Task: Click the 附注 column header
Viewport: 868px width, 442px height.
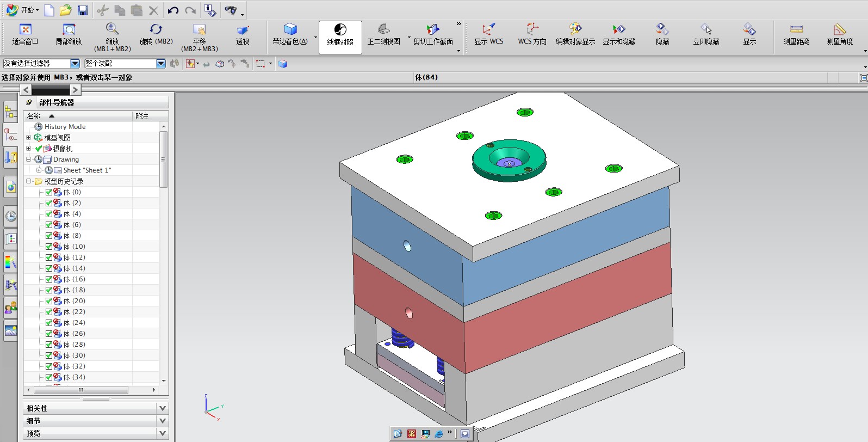Action: point(151,116)
